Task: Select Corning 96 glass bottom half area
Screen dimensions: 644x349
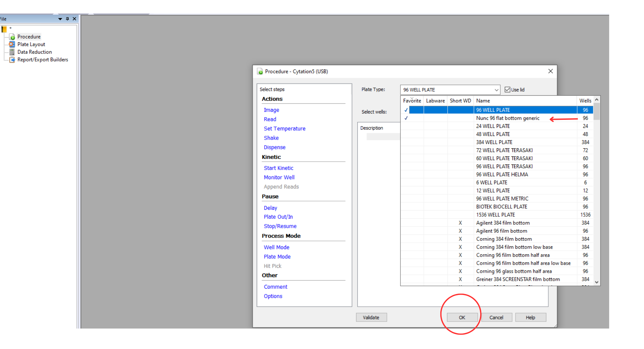Action: pos(497,271)
